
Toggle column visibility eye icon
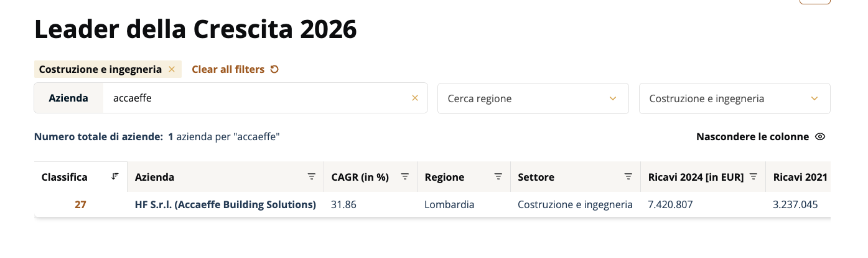click(820, 136)
